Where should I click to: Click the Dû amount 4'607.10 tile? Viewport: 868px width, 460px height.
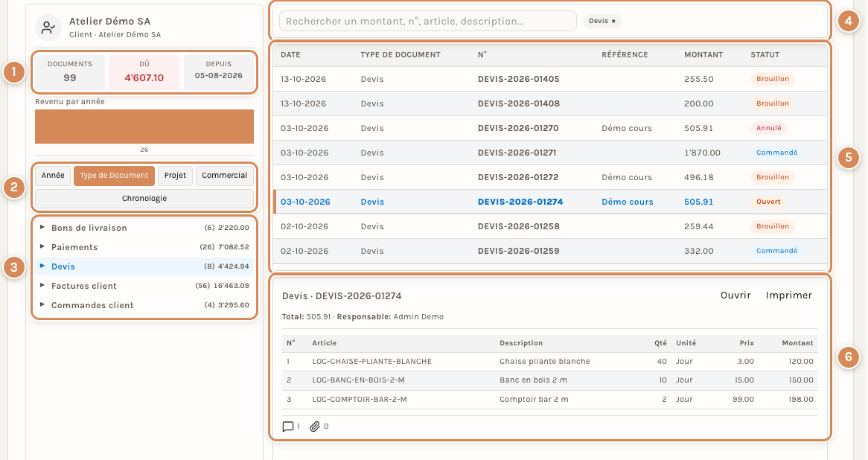point(144,71)
